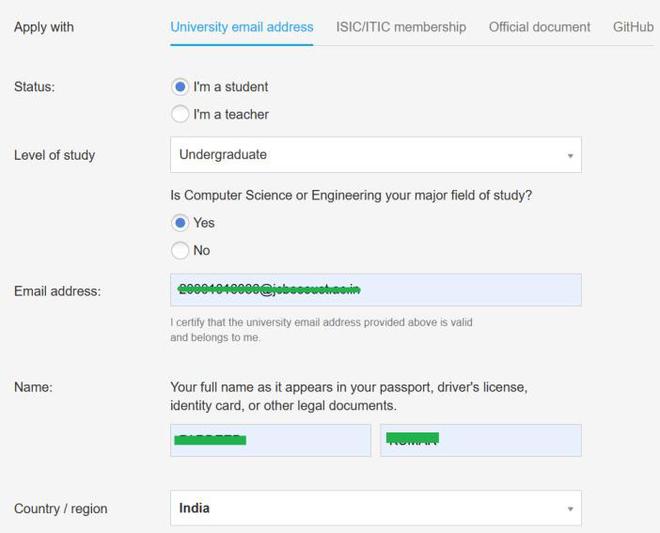Pick No for Computer Science major
This screenshot has height=533, width=660.
click(180, 250)
